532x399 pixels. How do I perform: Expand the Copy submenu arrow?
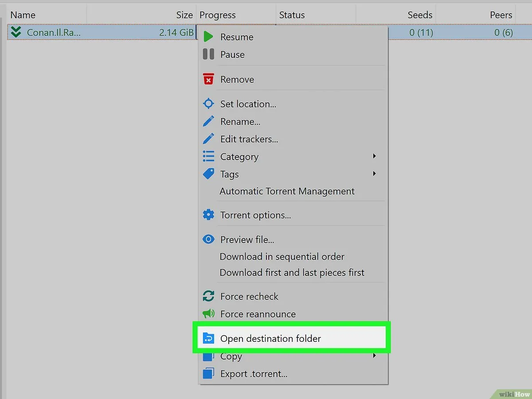click(x=375, y=356)
